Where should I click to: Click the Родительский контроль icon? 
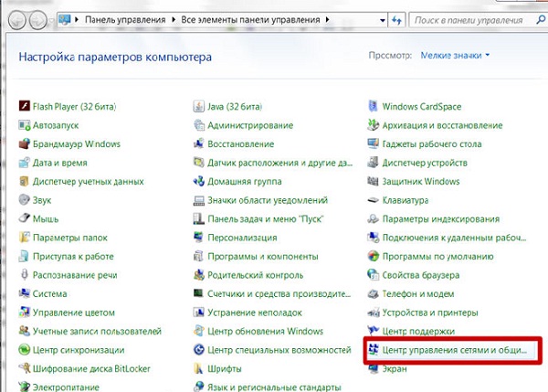(x=198, y=275)
